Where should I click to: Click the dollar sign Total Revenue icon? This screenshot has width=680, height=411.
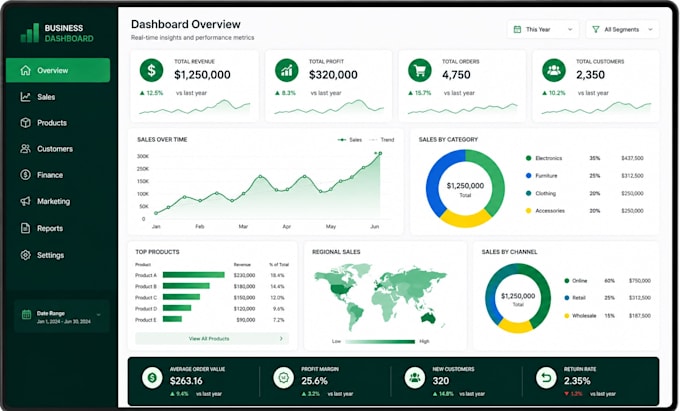coord(151,70)
